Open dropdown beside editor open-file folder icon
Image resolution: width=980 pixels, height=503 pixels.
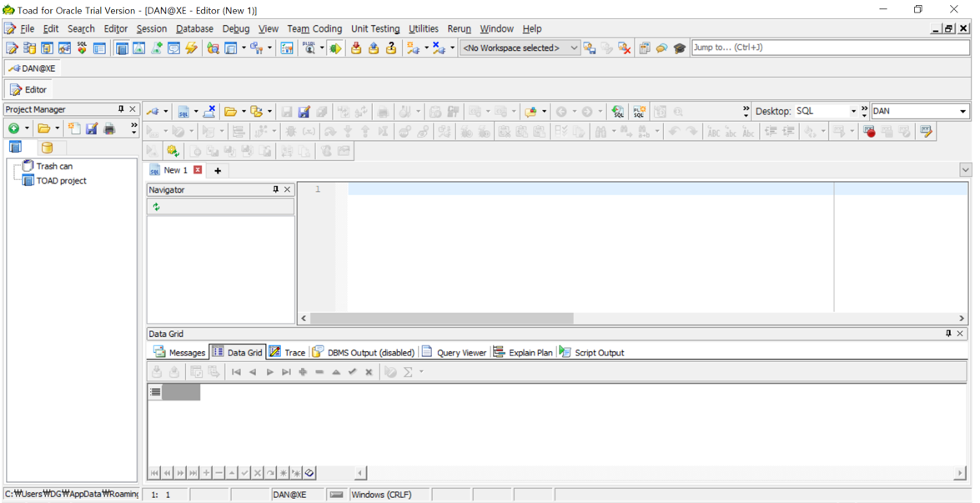coord(244,112)
